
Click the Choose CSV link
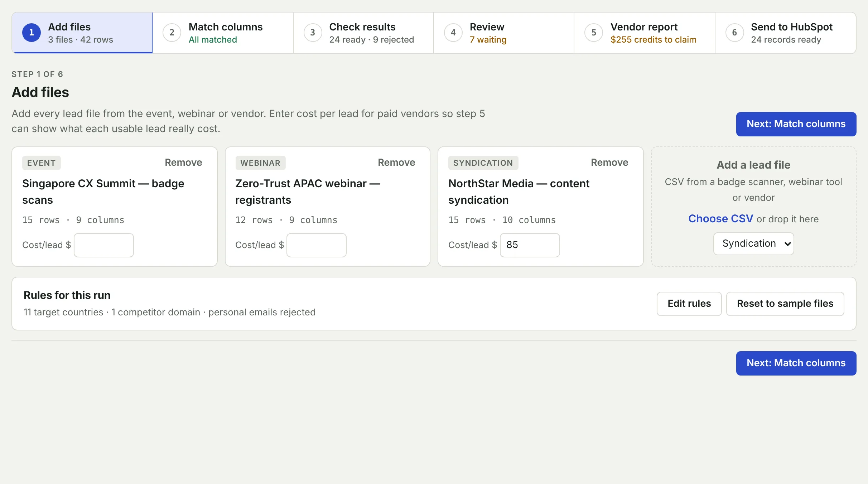(x=720, y=219)
